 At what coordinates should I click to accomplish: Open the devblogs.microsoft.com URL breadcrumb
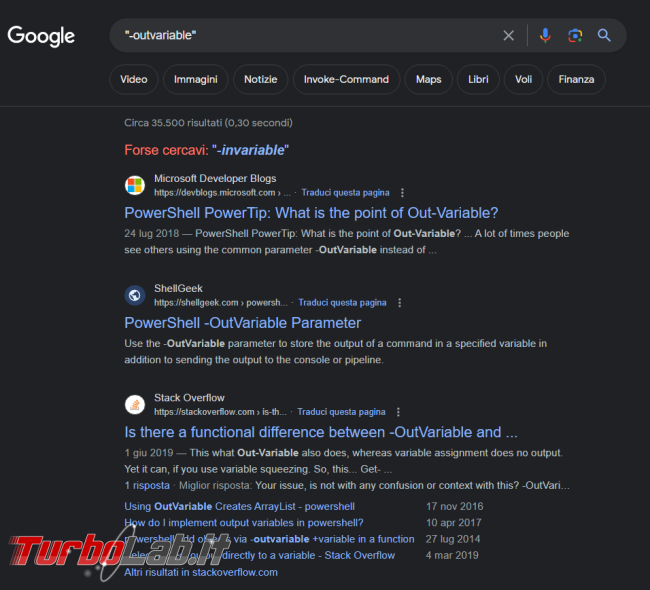pos(222,193)
